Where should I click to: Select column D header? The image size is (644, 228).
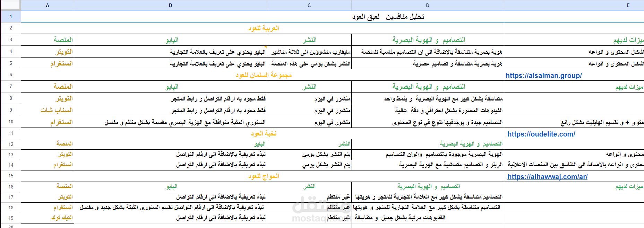point(428,5)
